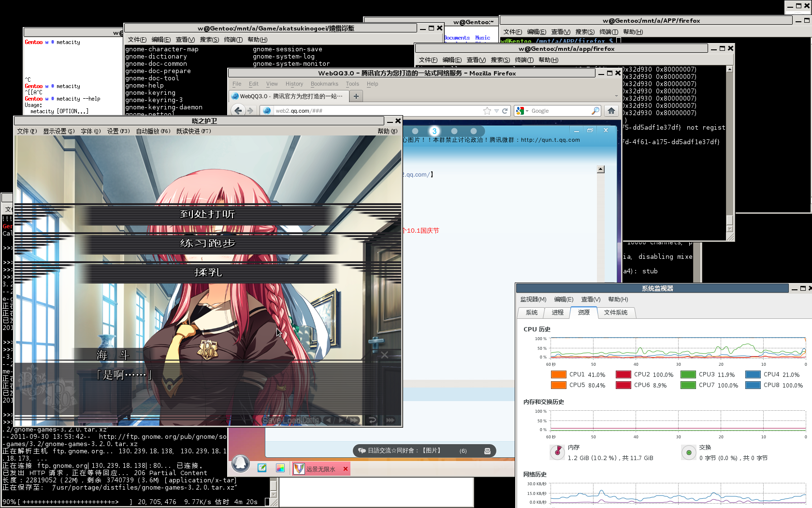Open the message box tray icon

click(487, 451)
